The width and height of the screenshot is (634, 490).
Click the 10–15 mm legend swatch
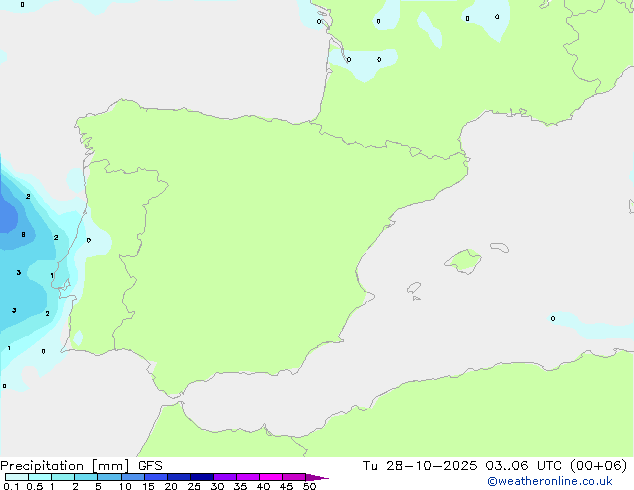(x=132, y=477)
